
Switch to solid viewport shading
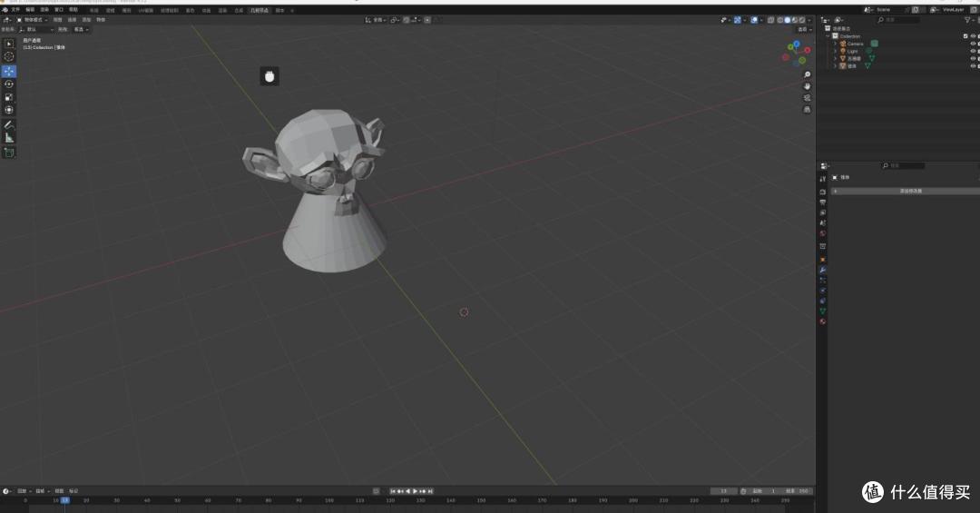tap(788, 20)
